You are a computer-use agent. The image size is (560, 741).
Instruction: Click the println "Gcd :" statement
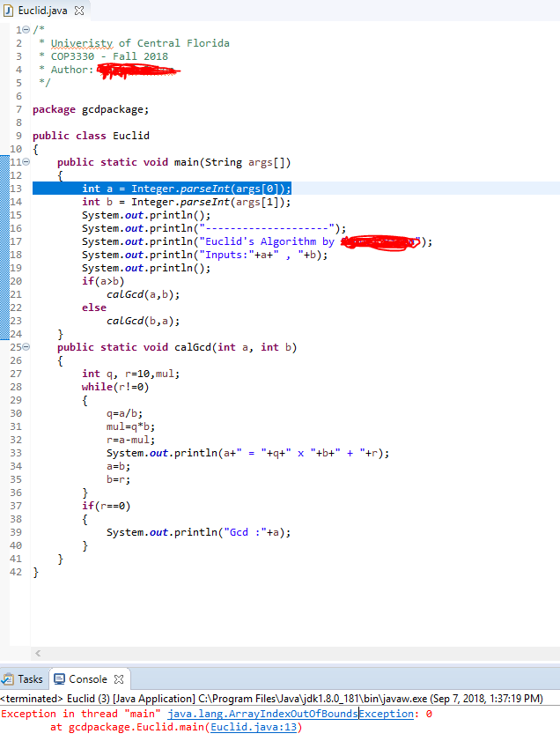click(x=199, y=532)
